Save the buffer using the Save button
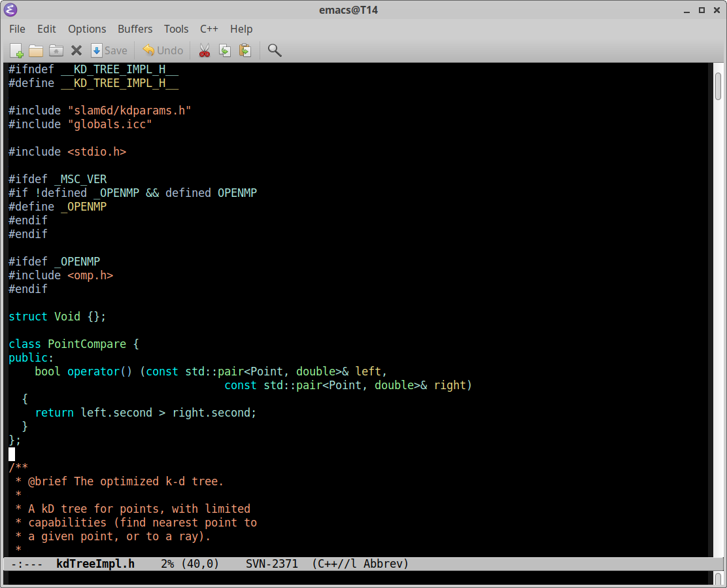This screenshot has height=588, width=727. pos(109,50)
